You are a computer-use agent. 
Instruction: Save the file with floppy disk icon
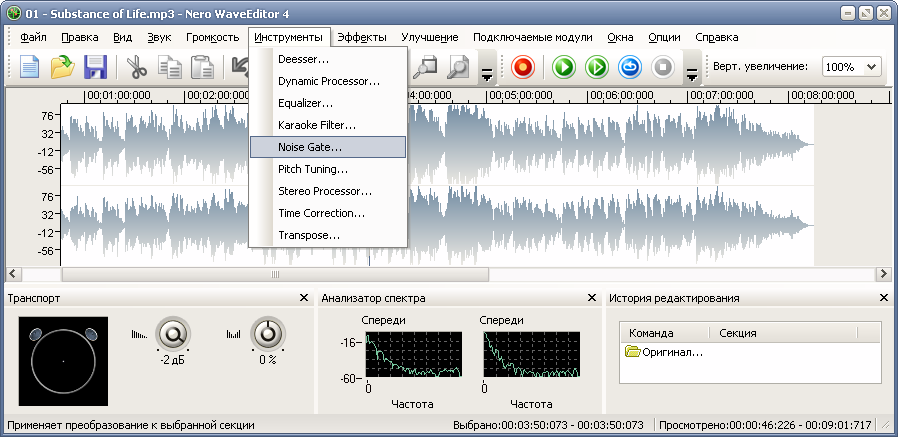[95, 67]
